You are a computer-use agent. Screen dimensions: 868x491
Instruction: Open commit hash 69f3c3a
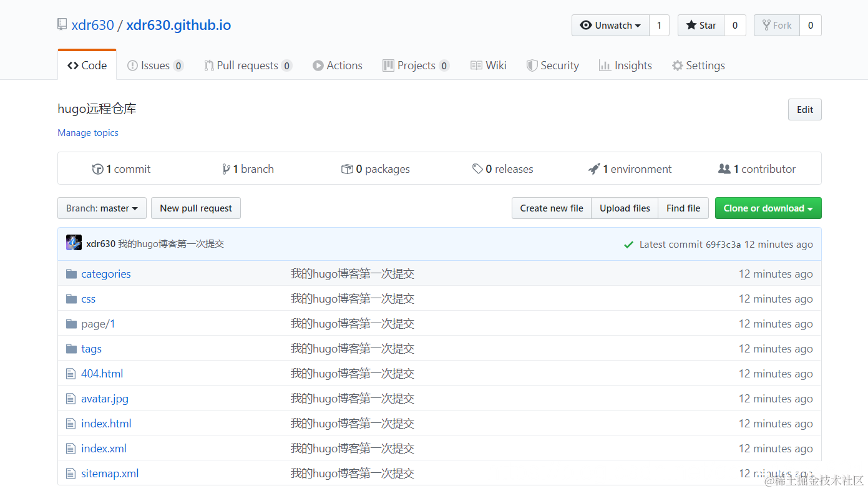click(x=723, y=245)
